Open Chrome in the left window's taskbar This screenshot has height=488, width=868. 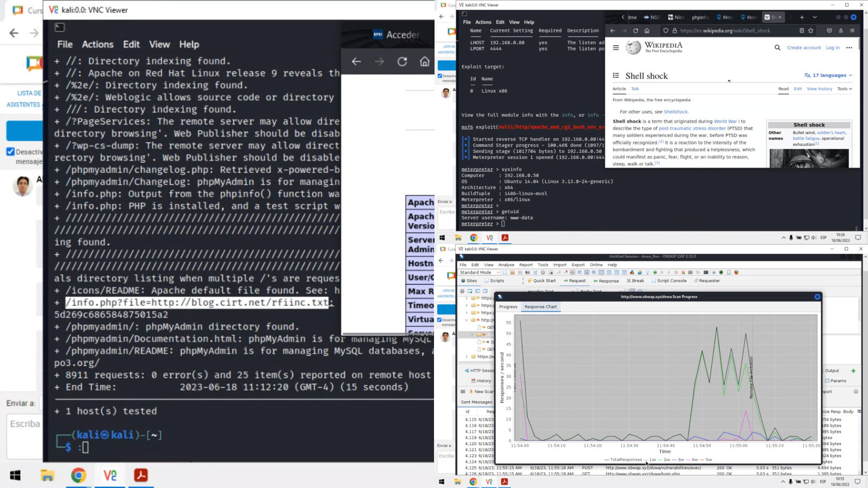pyautogui.click(x=79, y=476)
